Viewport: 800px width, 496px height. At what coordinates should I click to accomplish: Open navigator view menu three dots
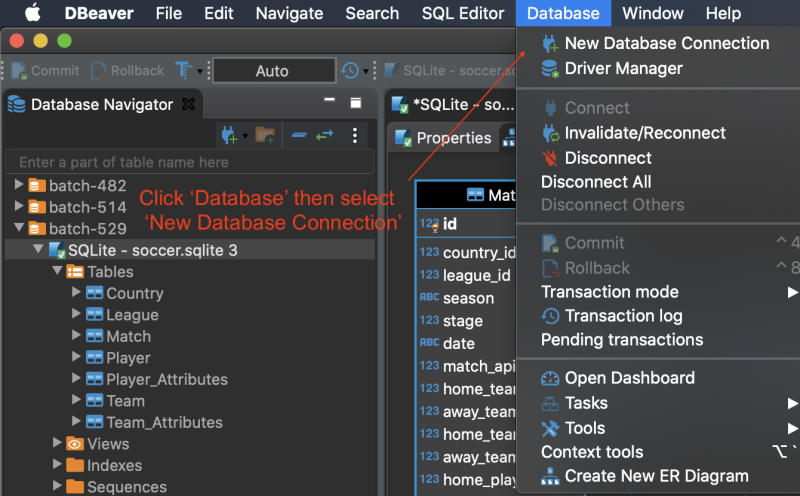(x=355, y=135)
